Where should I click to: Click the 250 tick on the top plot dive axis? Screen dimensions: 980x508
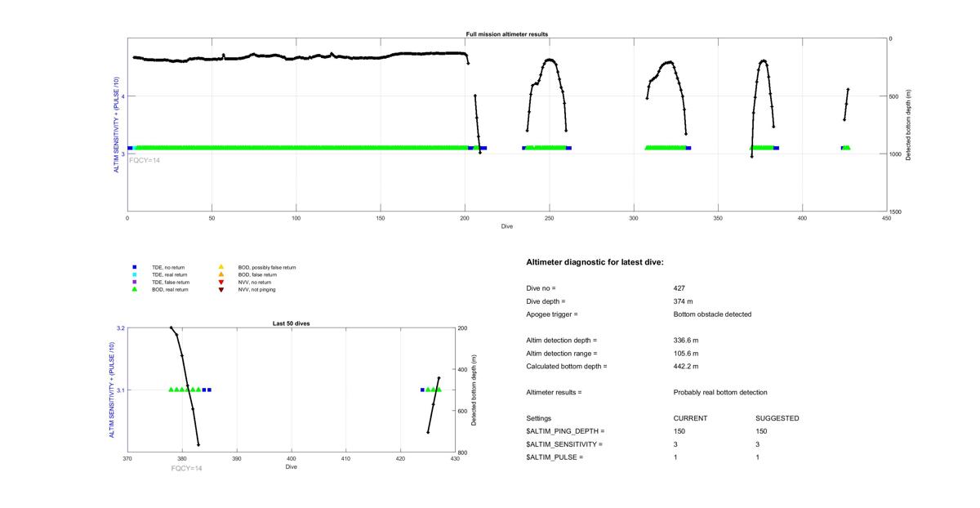coord(550,218)
